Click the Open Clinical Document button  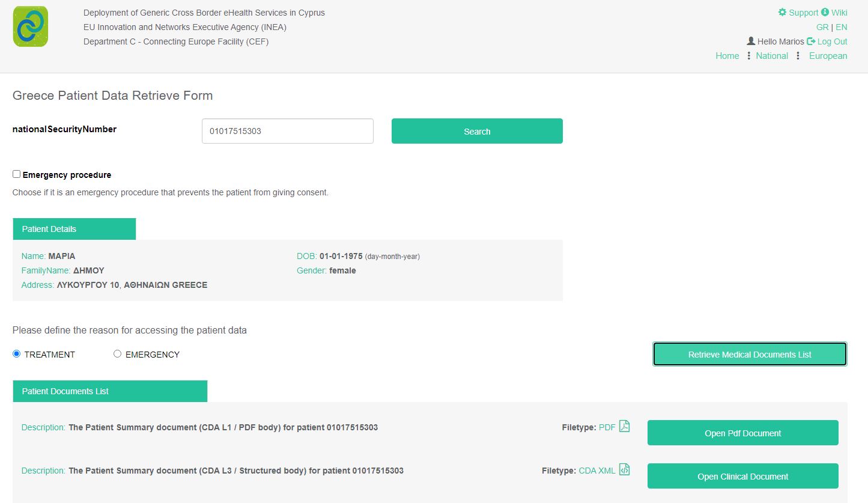point(742,477)
